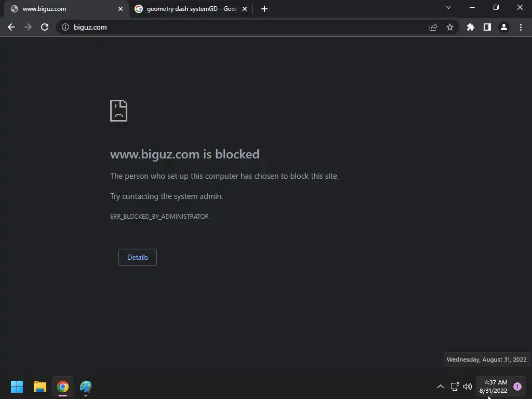Click the sad page error icon
This screenshot has height=399, width=532.
pyautogui.click(x=119, y=111)
